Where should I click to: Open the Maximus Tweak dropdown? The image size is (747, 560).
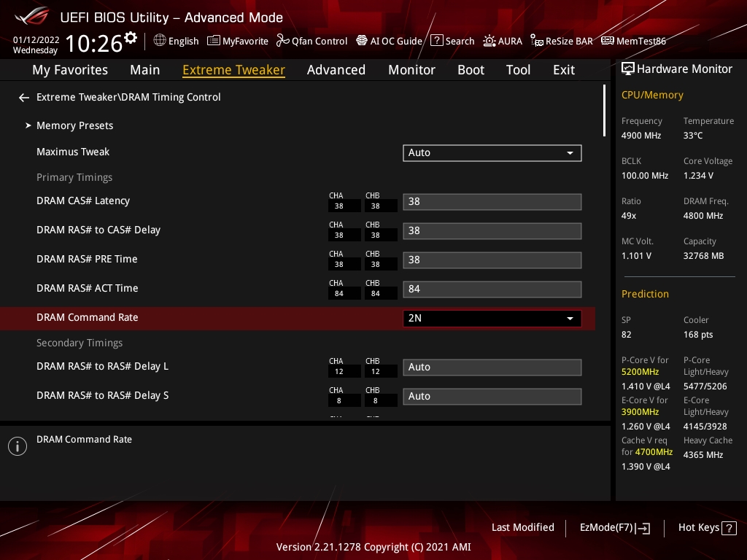point(492,152)
